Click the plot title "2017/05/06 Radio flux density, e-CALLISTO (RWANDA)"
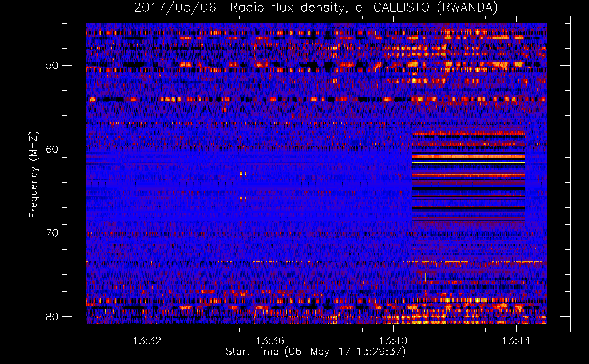This screenshot has width=589, height=364. pyautogui.click(x=316, y=7)
